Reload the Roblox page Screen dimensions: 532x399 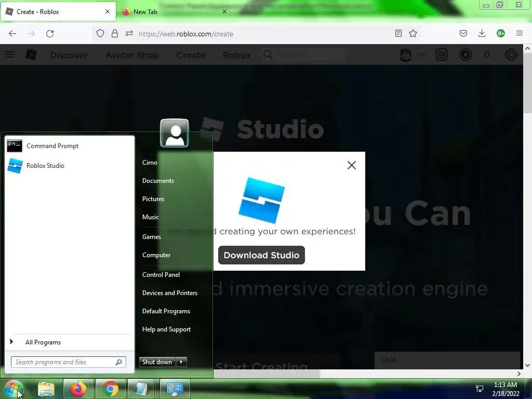tap(50, 34)
